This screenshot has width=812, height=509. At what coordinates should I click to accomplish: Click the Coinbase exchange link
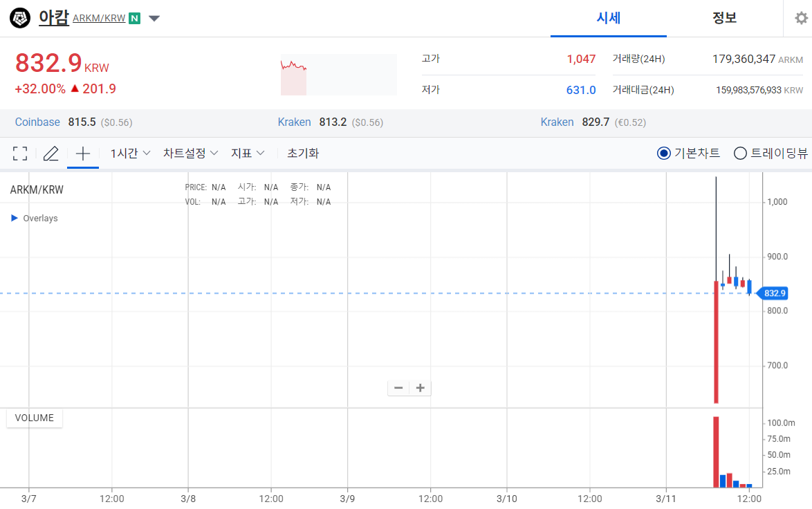[x=37, y=122]
